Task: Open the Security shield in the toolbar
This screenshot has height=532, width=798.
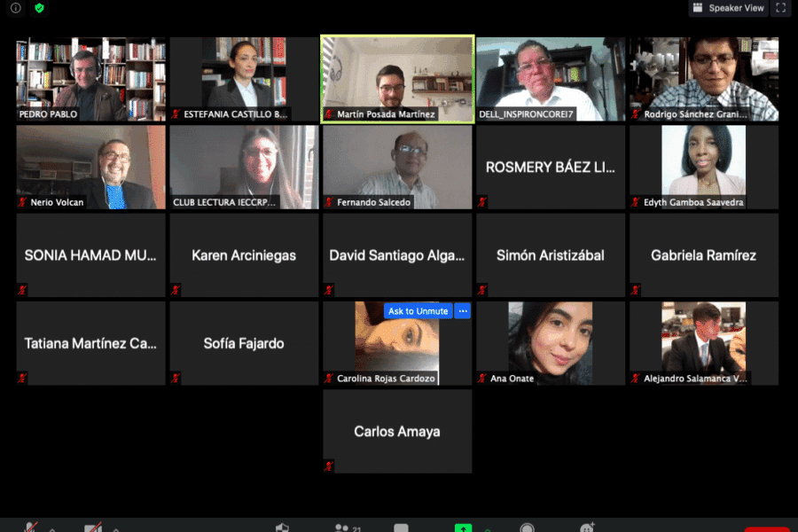Action: click(x=283, y=528)
